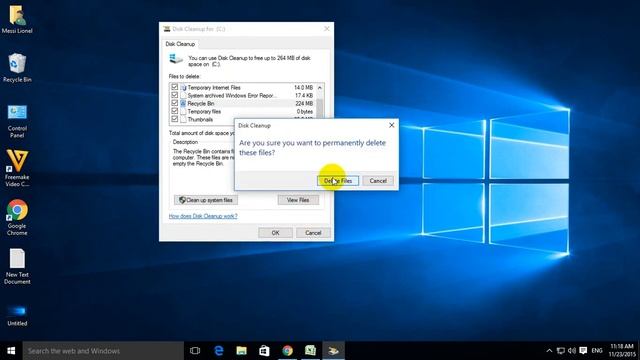Open the taskbar clock and date
The height and width of the screenshot is (360, 640).
click(x=622, y=351)
